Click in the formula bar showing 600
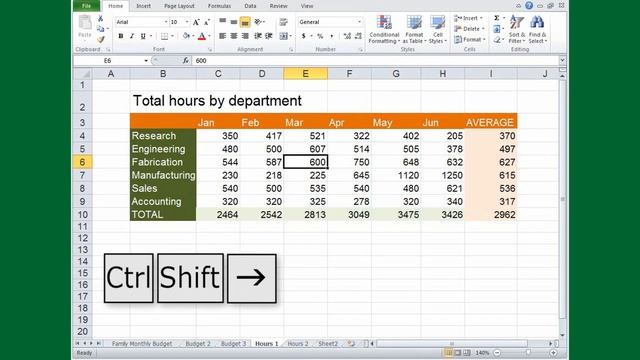 tap(376, 60)
